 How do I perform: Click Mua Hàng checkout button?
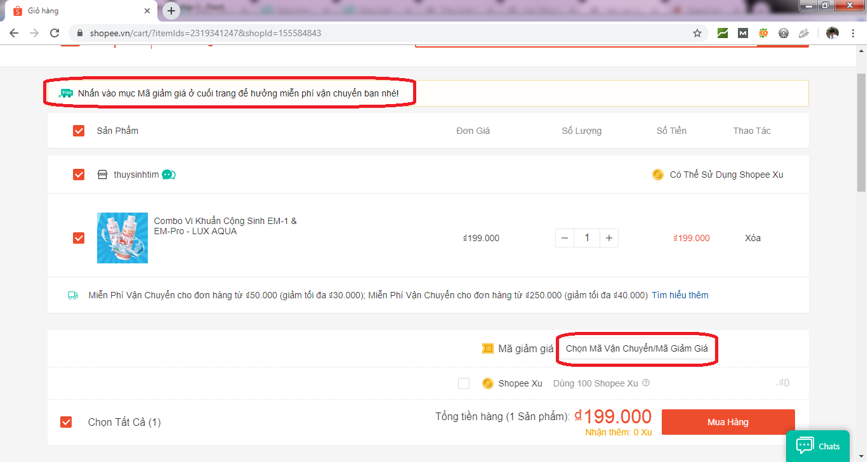tap(728, 422)
